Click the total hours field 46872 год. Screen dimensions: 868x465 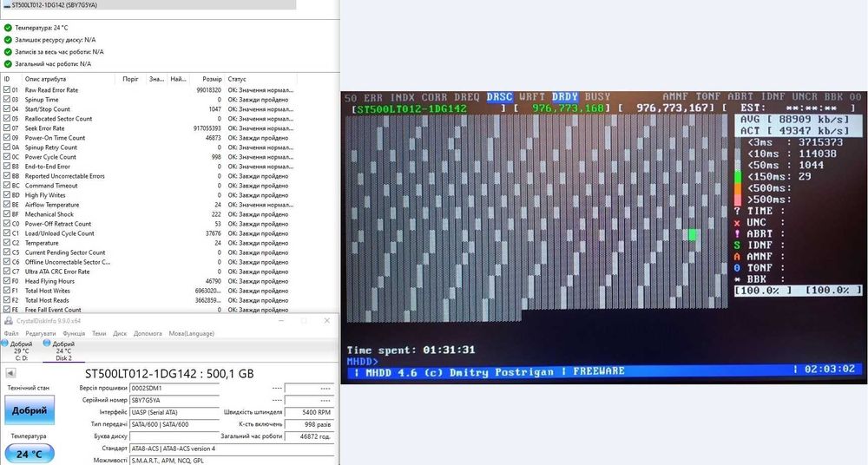coord(309,436)
